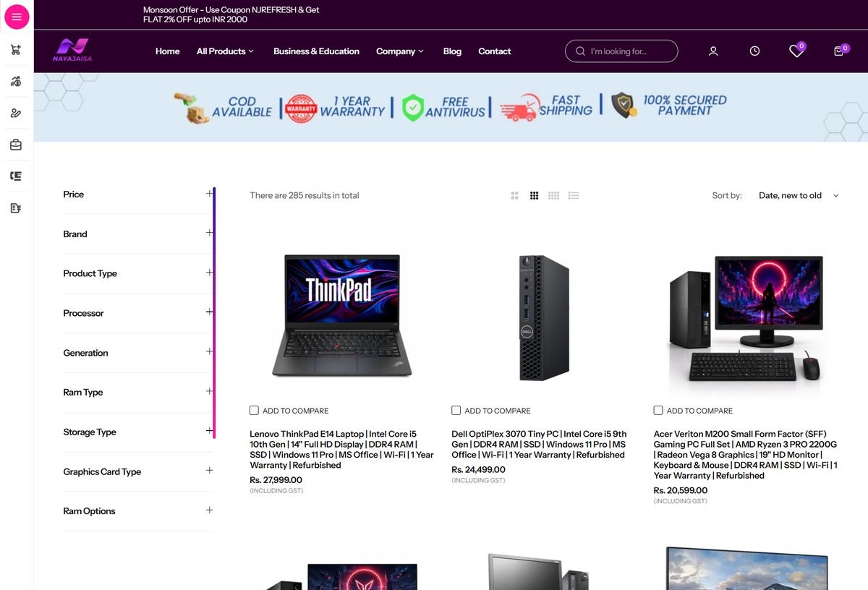Screen dimensions: 868x590
Task: Click the money growth chart sidebar icon
Action: pyautogui.click(x=16, y=82)
